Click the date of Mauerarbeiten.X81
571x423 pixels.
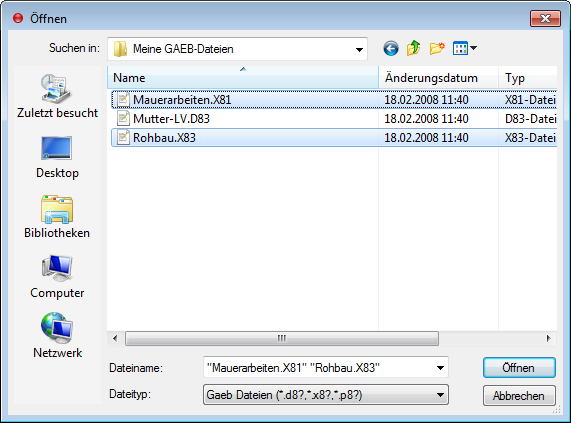tap(426, 100)
